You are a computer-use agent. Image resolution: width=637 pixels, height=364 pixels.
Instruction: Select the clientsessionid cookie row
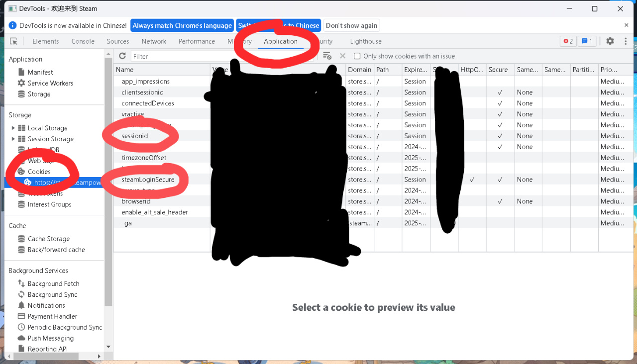373,92
